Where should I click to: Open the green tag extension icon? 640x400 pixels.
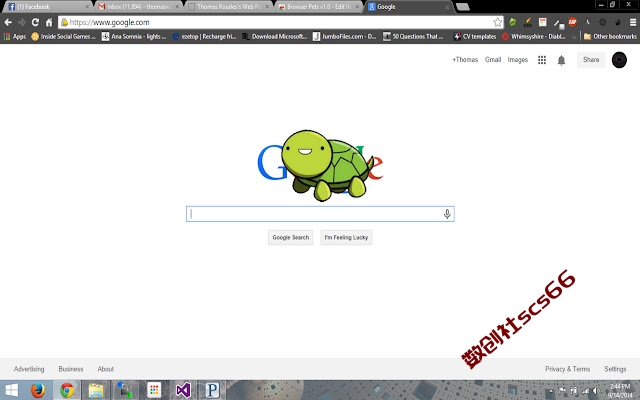coord(513,22)
